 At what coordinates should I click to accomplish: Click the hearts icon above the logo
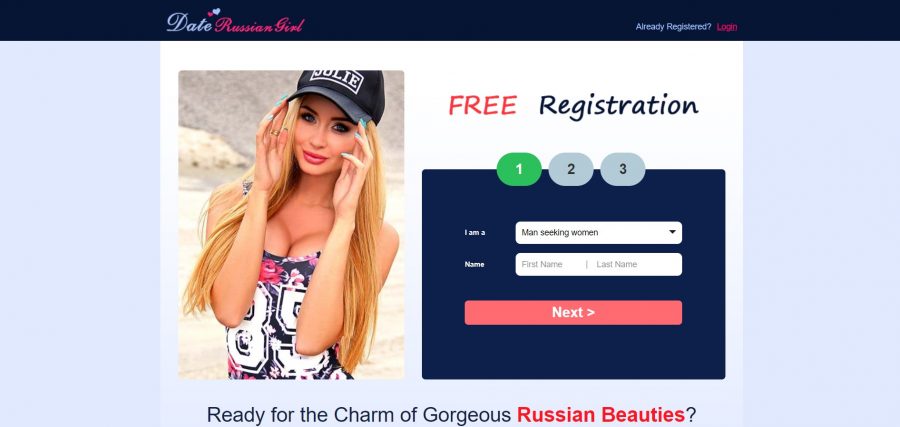(x=214, y=12)
